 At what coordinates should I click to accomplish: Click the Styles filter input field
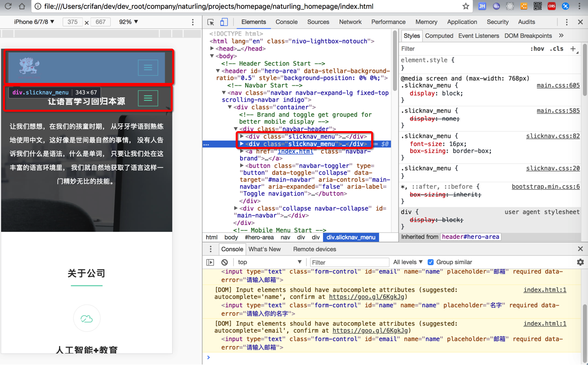(463, 48)
